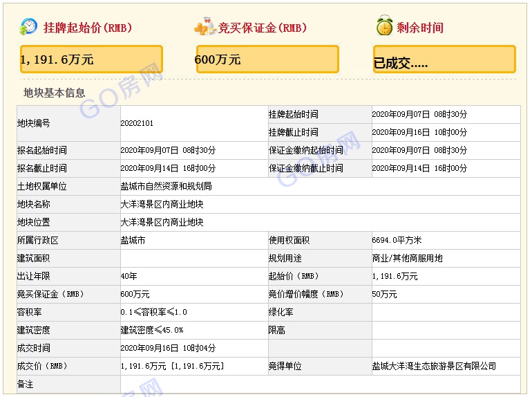Click the 1,191.6万元 starting price box
Image resolution: width=532 pixels, height=397 pixels.
point(91,59)
